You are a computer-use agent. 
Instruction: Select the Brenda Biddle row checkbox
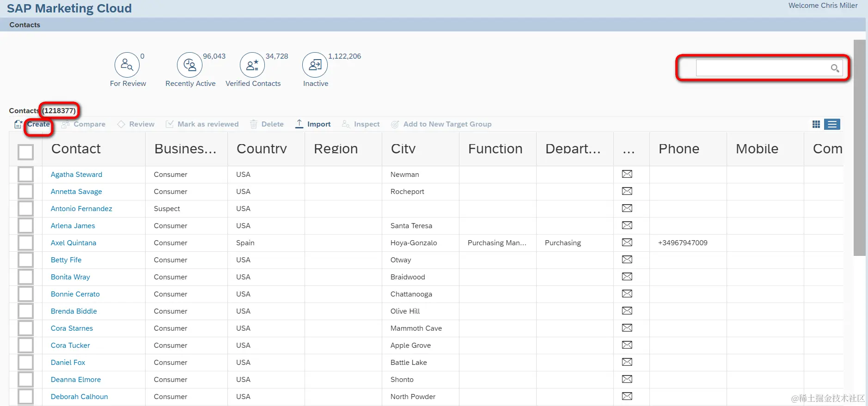pos(25,311)
